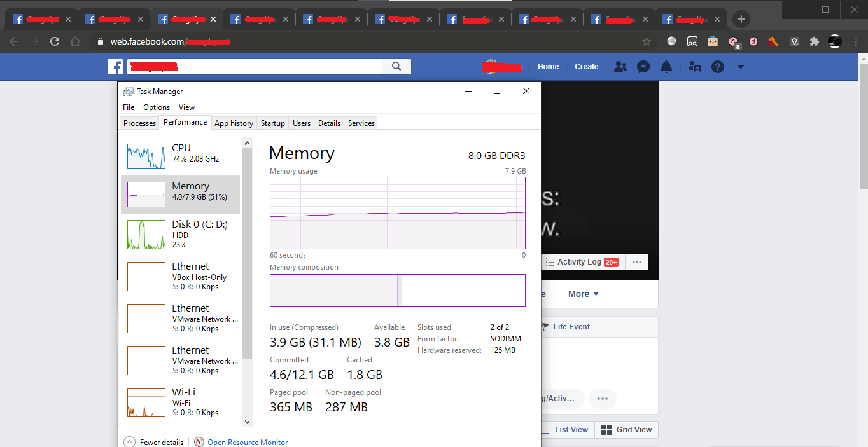Add a Life Event on Facebook
The image size is (868, 447).
566,327
